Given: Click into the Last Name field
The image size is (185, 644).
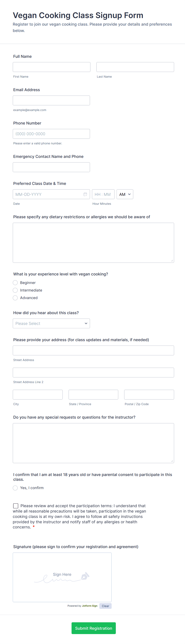Looking at the screenshot, I should [x=135, y=67].
